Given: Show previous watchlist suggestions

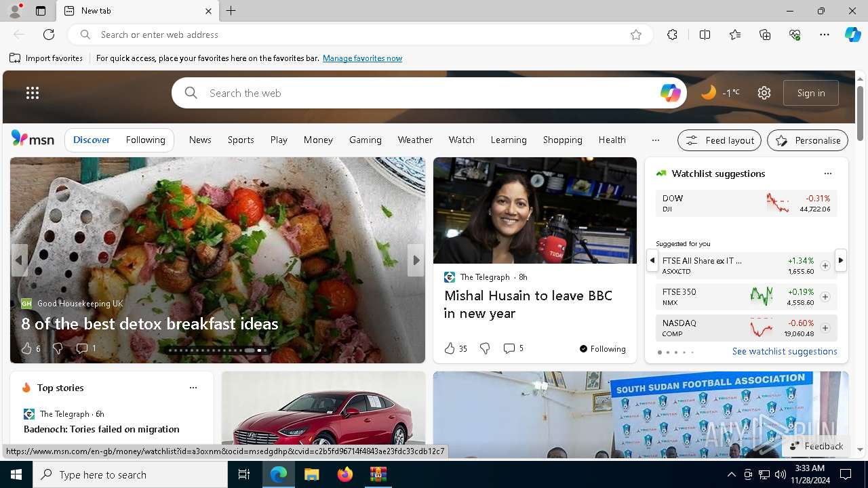Looking at the screenshot, I should [652, 260].
